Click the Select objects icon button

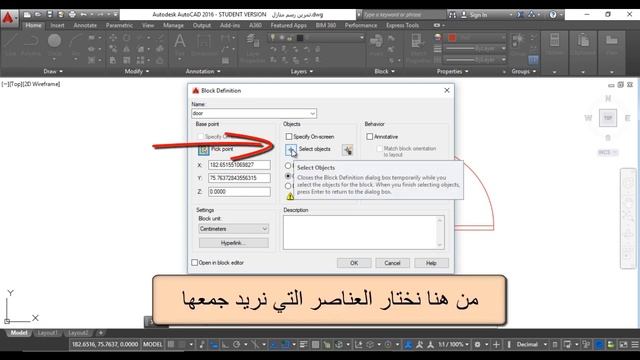pos(291,150)
